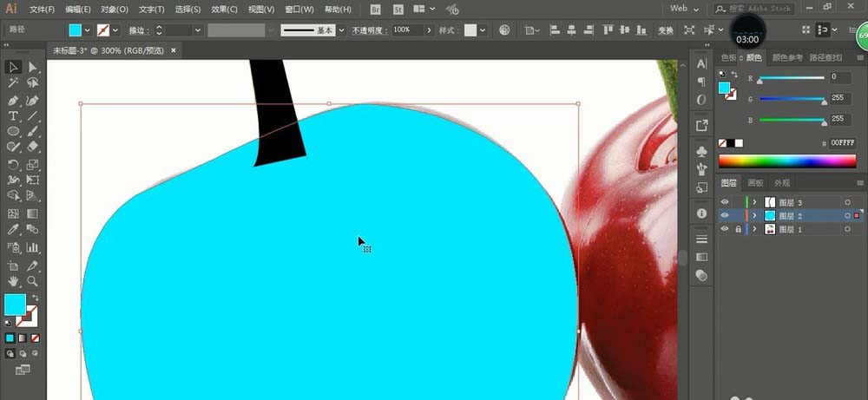Screen dimensions: 868x400
Task: Select the Hand tool
Action: click(14, 281)
